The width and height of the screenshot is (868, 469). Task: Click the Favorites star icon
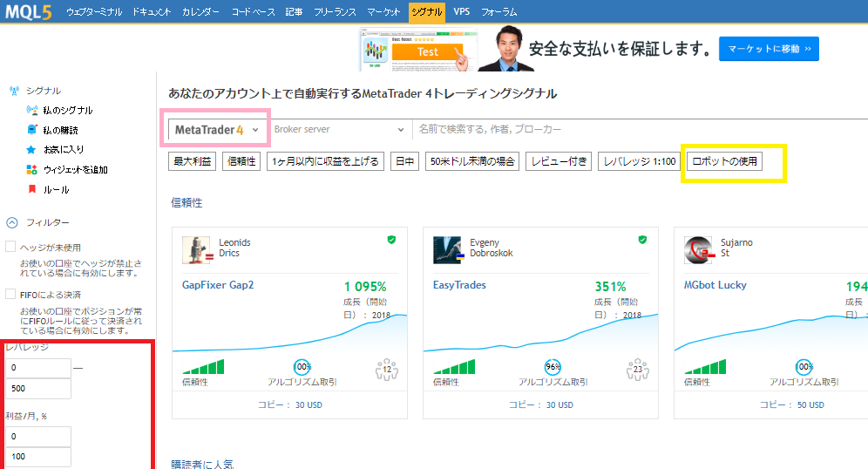pyautogui.click(x=31, y=149)
